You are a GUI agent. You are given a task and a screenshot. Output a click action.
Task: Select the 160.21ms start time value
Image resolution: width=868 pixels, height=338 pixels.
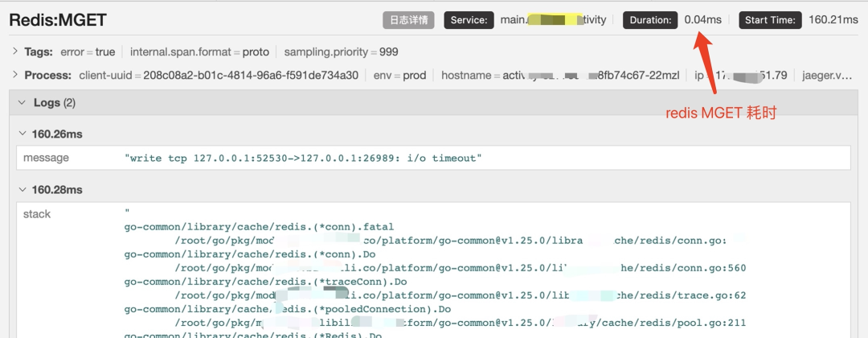(833, 20)
